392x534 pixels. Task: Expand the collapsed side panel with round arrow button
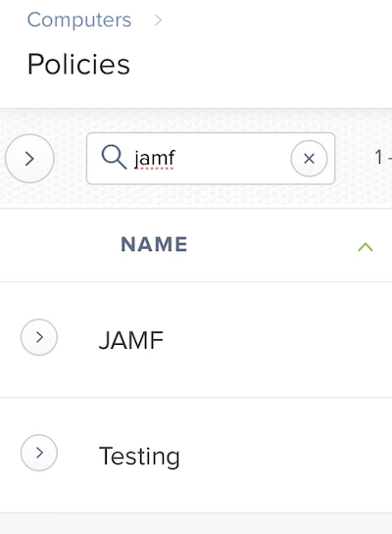[29, 159]
